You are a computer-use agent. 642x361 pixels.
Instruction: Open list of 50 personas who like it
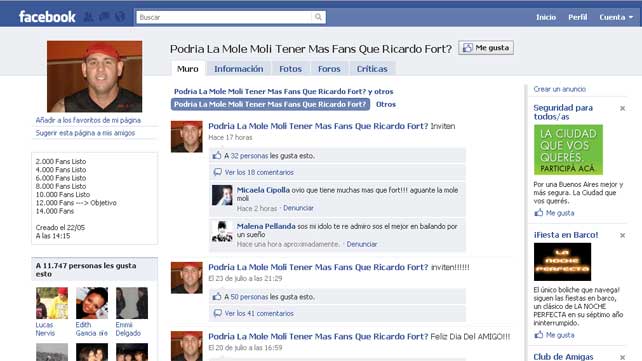point(249,297)
